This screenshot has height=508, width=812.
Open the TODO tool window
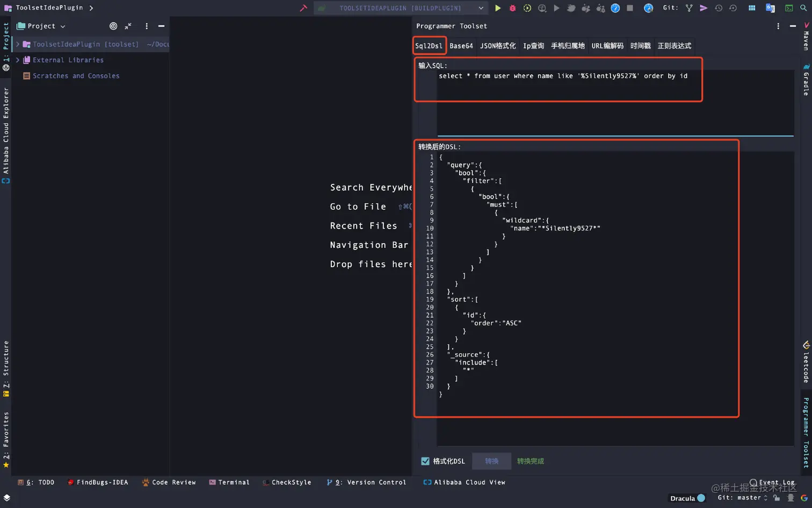(36, 483)
